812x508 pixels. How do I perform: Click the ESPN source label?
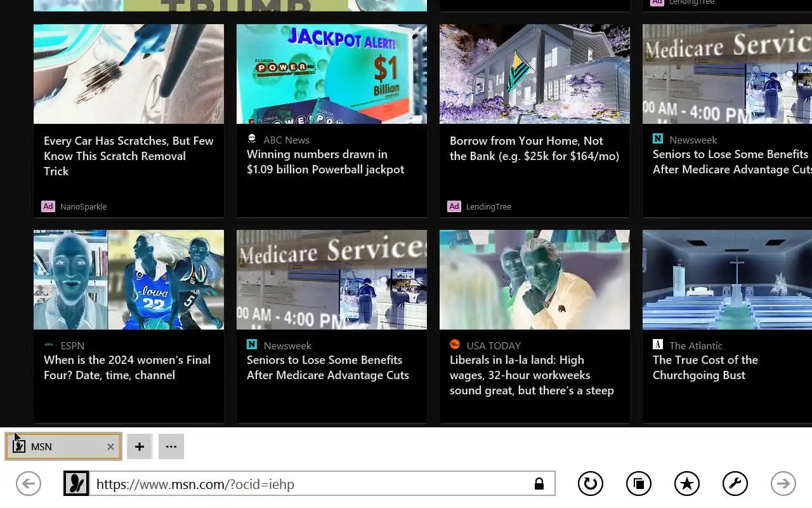72,345
